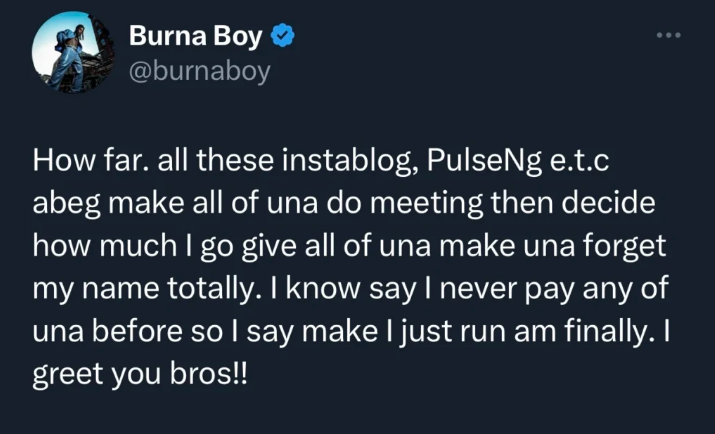Image resolution: width=715 pixels, height=434 pixels.
Task: Click the blue verified badge
Action: tap(282, 38)
